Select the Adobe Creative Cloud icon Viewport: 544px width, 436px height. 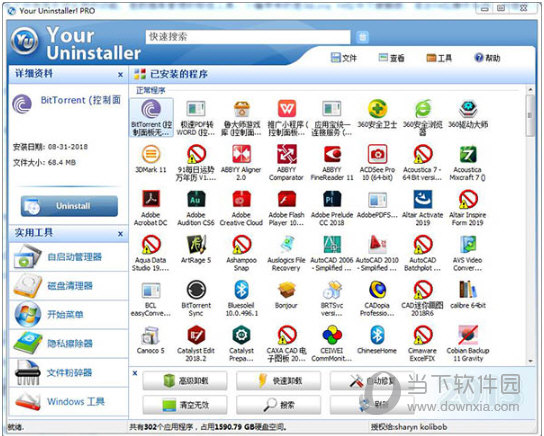click(241, 199)
